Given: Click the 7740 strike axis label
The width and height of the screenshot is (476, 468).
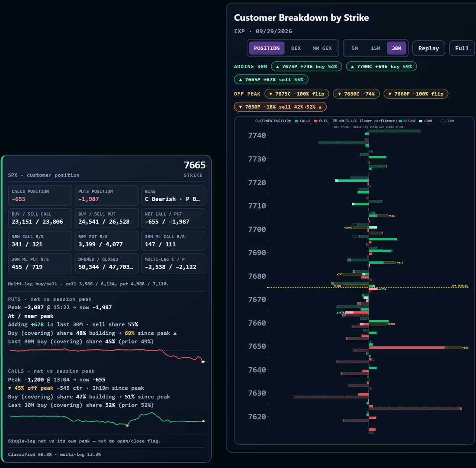Looking at the screenshot, I should (x=257, y=135).
